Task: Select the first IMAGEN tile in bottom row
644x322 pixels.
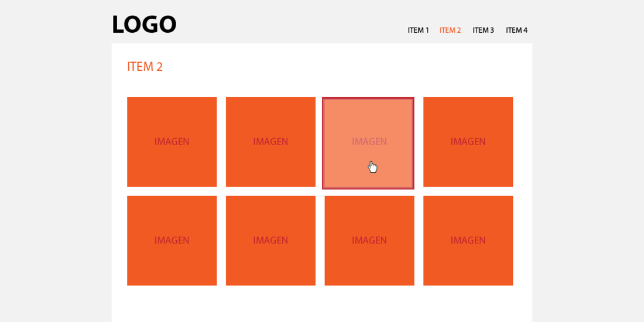Action: [x=172, y=241]
